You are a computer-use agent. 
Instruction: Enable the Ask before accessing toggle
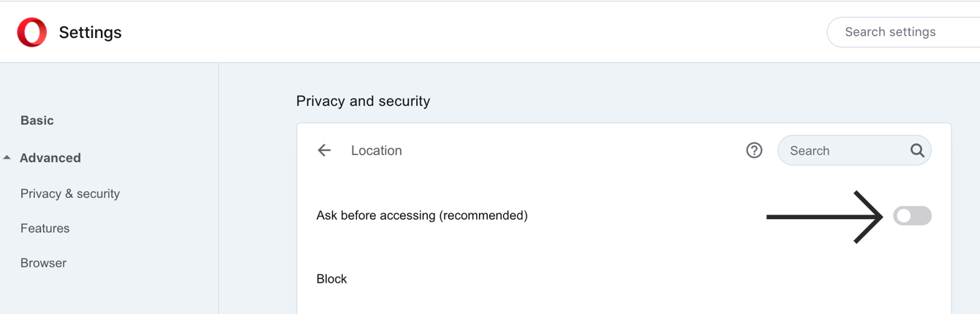click(x=912, y=215)
